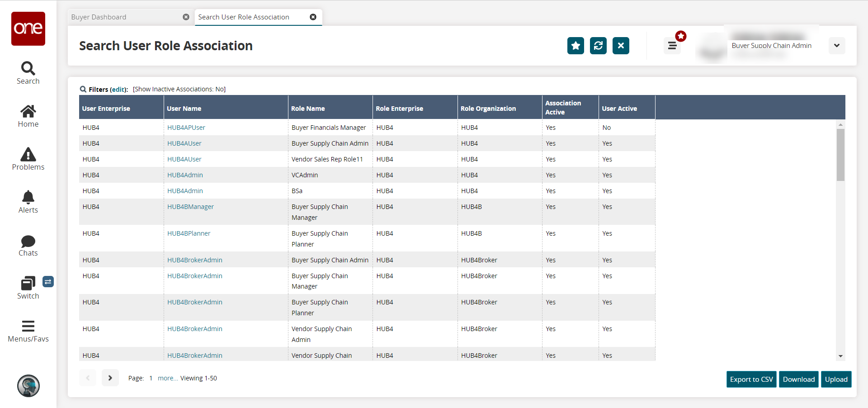Refresh the report with refresh icon
The height and width of the screenshot is (408, 868).
pos(598,46)
